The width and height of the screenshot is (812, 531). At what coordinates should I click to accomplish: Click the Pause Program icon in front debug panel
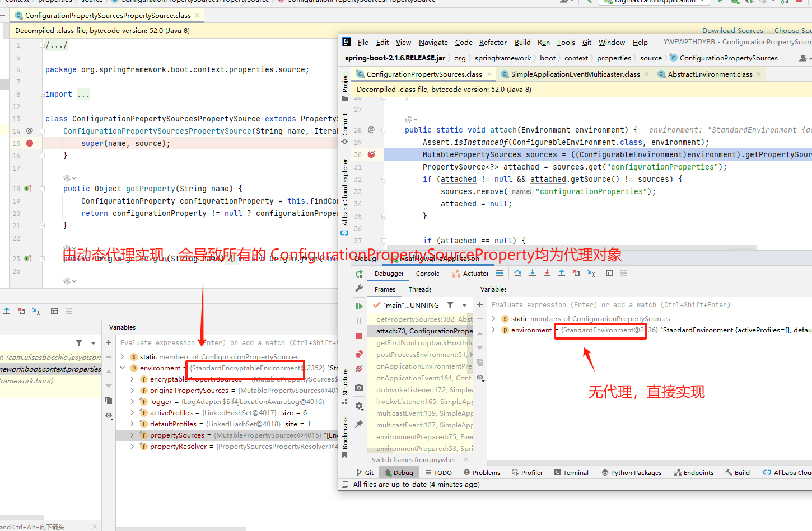[x=359, y=321]
